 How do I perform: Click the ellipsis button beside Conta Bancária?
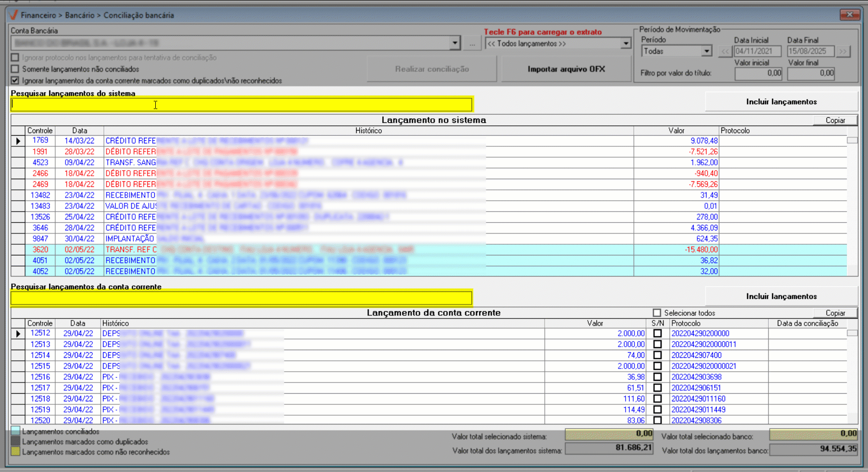[x=472, y=44]
